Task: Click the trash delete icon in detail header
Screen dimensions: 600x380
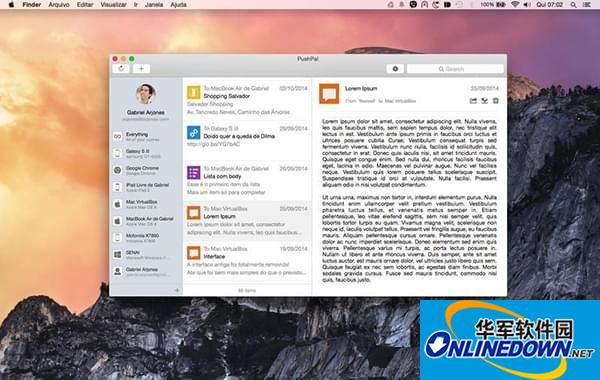Action: coord(496,101)
